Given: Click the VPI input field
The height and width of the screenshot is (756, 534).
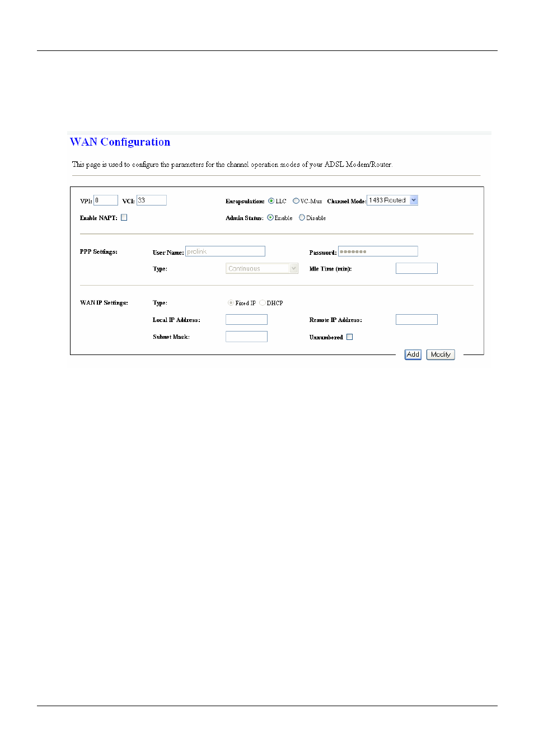Looking at the screenshot, I should coord(106,200).
